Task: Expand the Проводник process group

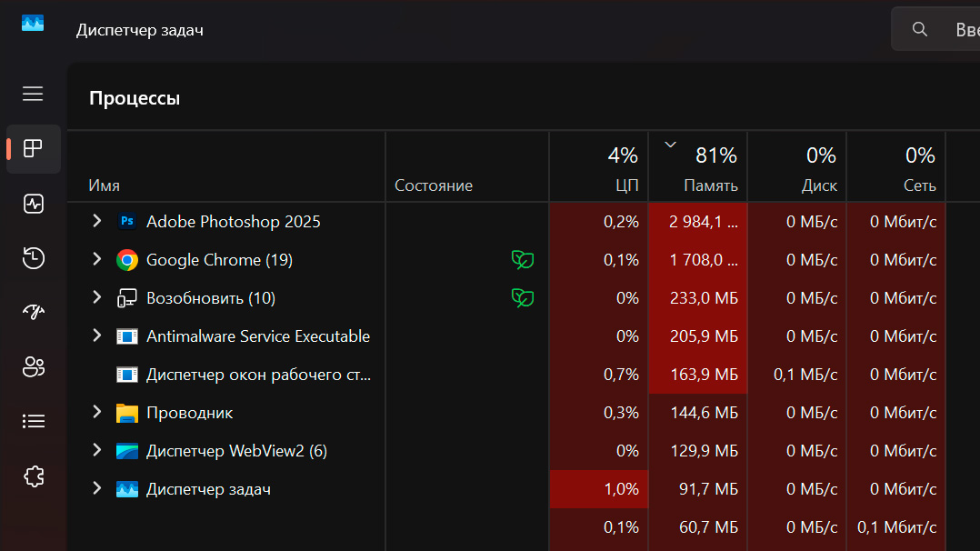Action: click(x=97, y=412)
